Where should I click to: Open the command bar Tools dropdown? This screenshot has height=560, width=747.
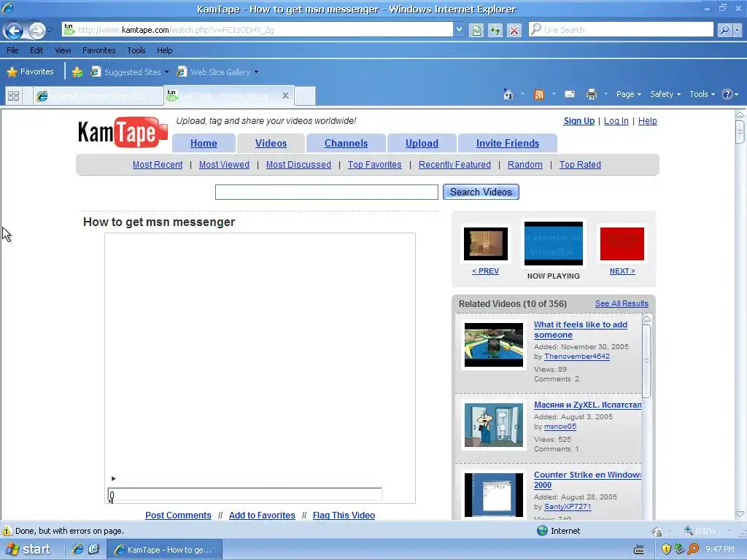[702, 94]
